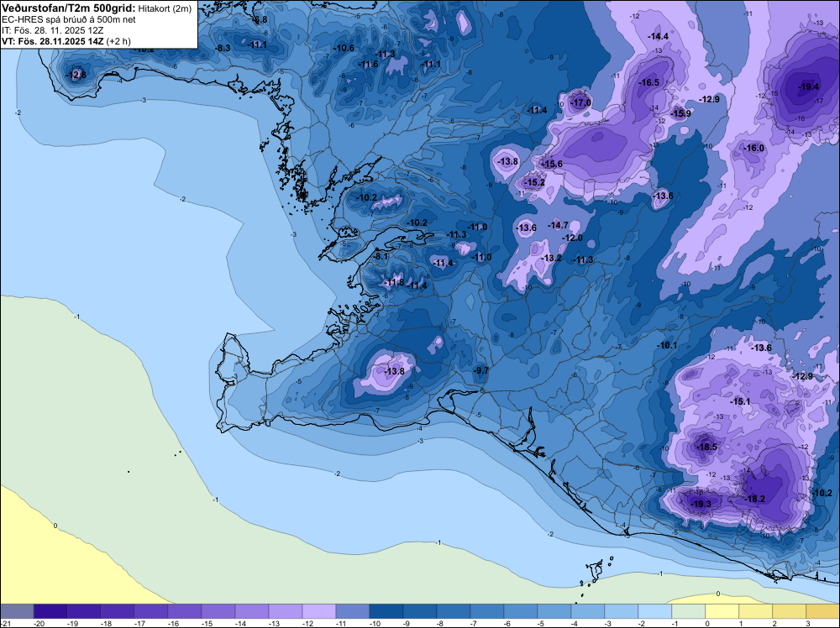
Task: Select the 'Hitakort (2m)' header text
Action: click(165, 8)
